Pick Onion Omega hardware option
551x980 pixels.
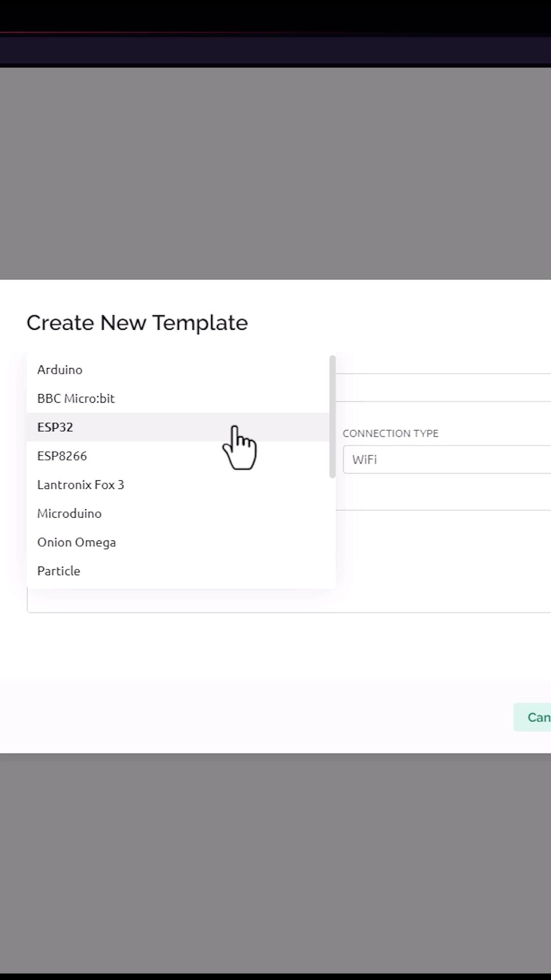pyautogui.click(x=77, y=542)
